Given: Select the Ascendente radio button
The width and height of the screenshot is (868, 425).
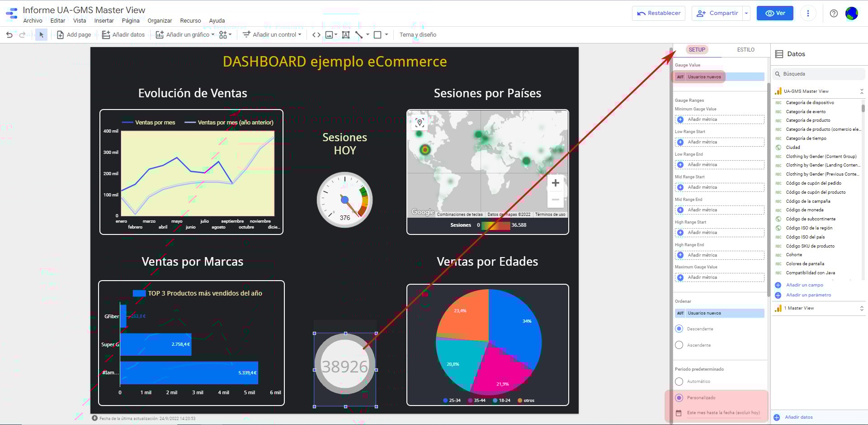Looking at the screenshot, I should (679, 345).
